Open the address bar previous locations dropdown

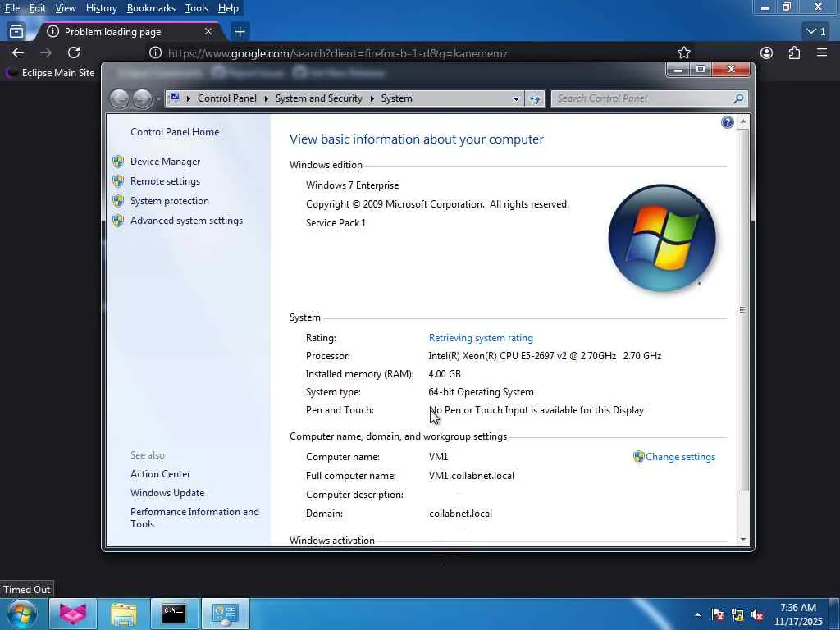516,99
